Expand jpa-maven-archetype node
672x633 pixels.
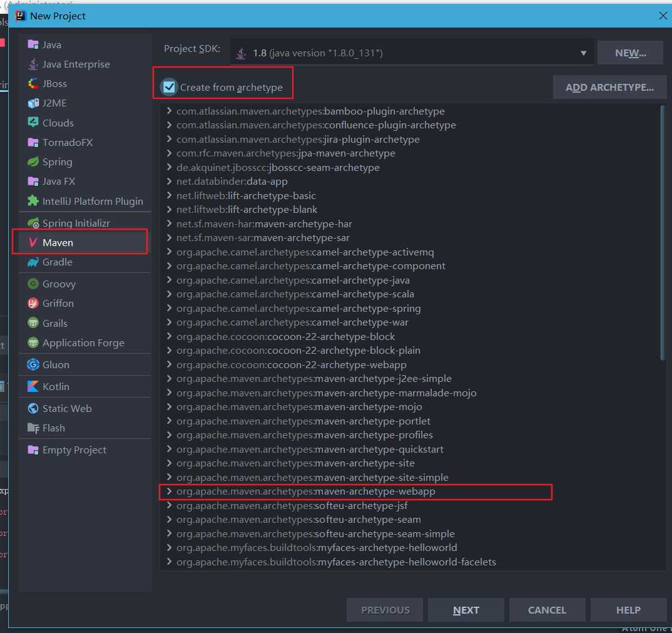pyautogui.click(x=170, y=153)
